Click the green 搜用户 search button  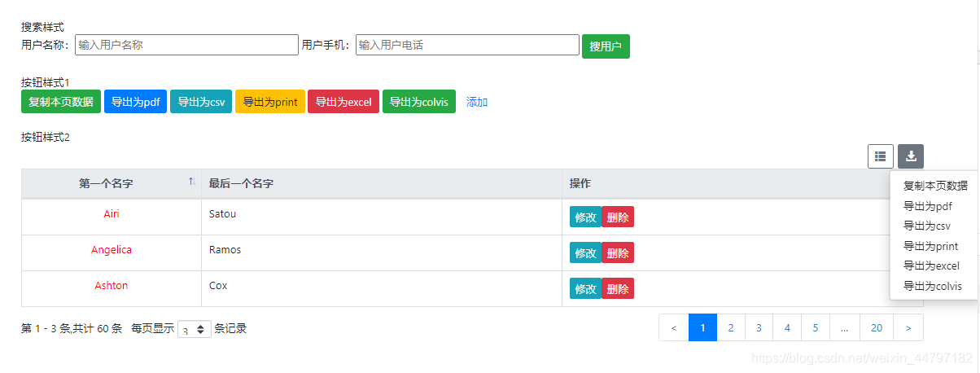coord(606,46)
